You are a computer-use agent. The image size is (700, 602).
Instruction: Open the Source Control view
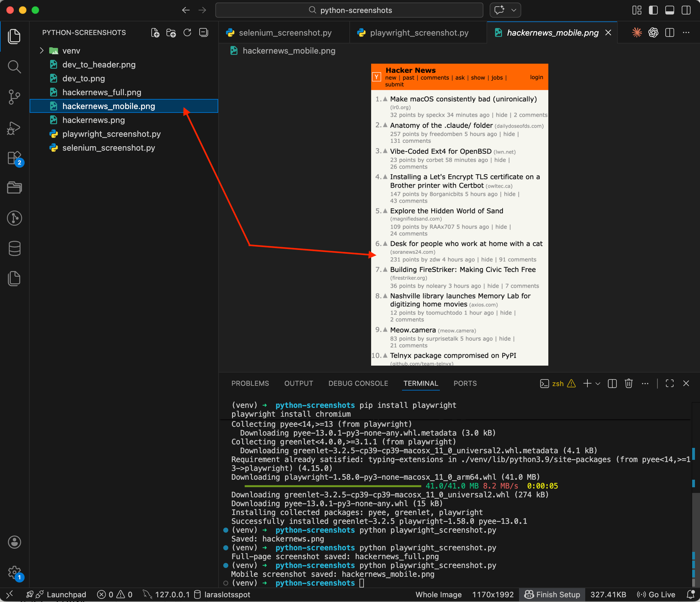15,97
